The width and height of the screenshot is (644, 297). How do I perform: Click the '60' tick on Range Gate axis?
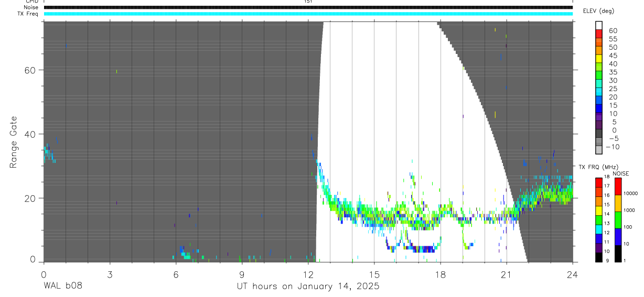click(33, 70)
